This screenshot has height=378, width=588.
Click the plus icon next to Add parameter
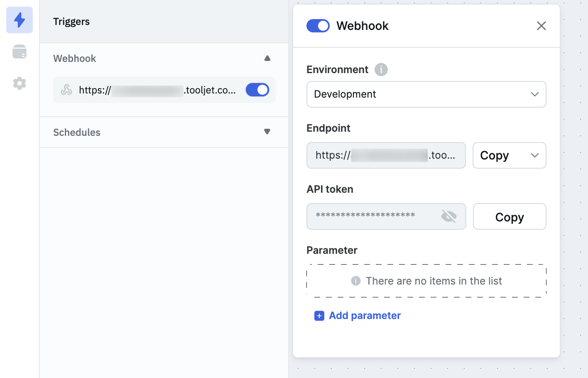coord(319,316)
